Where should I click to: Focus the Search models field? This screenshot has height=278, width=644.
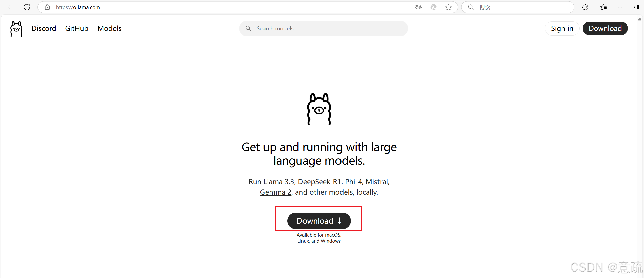(x=327, y=28)
